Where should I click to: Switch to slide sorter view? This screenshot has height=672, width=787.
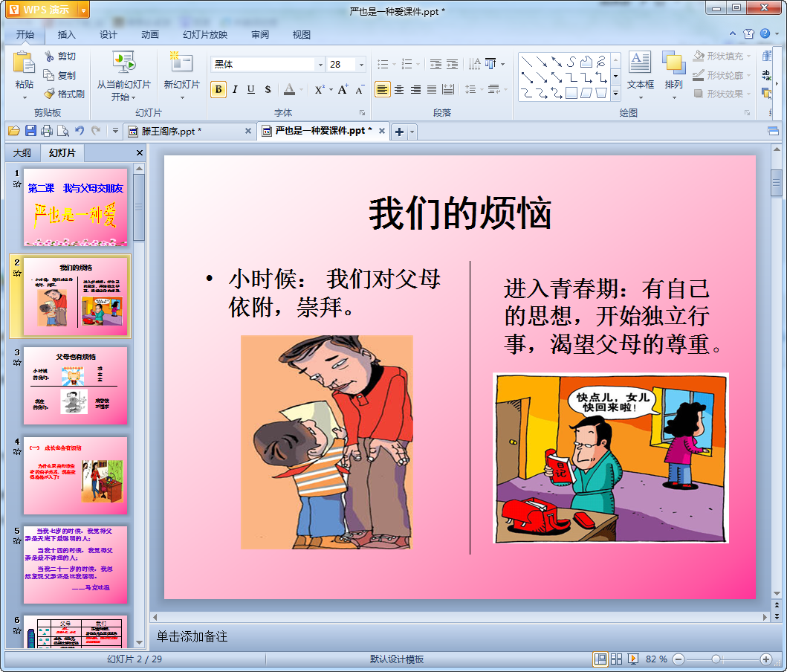coord(616,659)
